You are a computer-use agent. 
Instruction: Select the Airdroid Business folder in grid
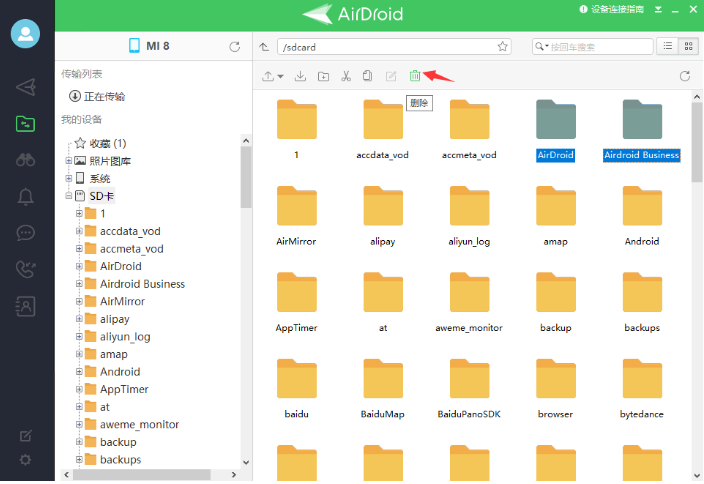[642, 130]
